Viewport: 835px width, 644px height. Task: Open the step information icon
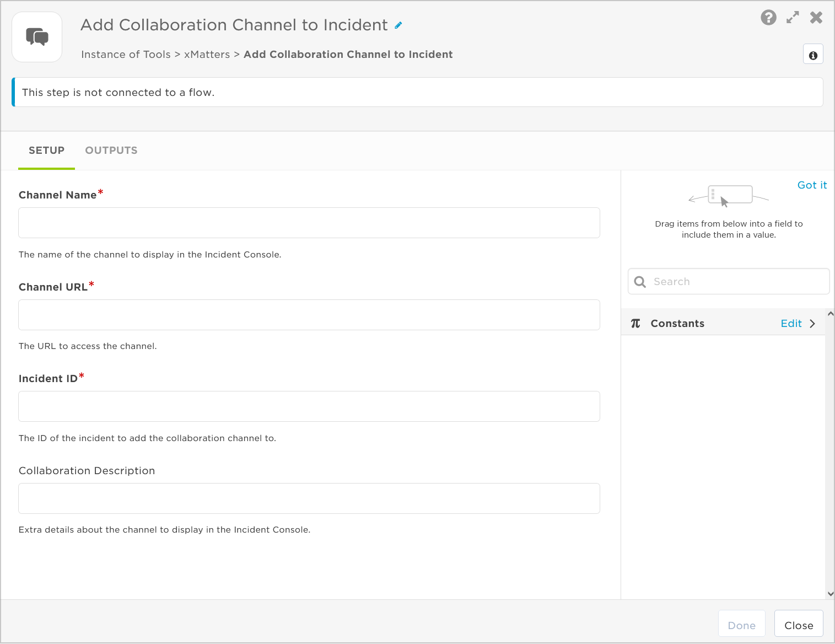(x=813, y=55)
